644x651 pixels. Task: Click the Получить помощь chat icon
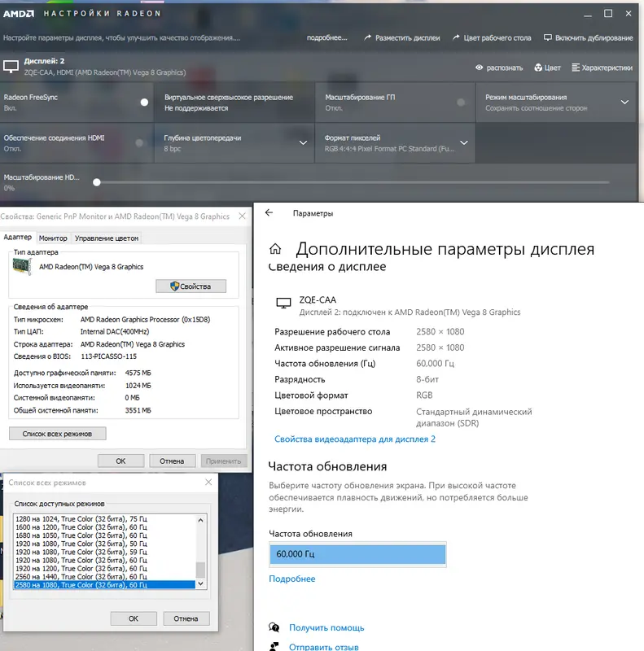tap(274, 627)
